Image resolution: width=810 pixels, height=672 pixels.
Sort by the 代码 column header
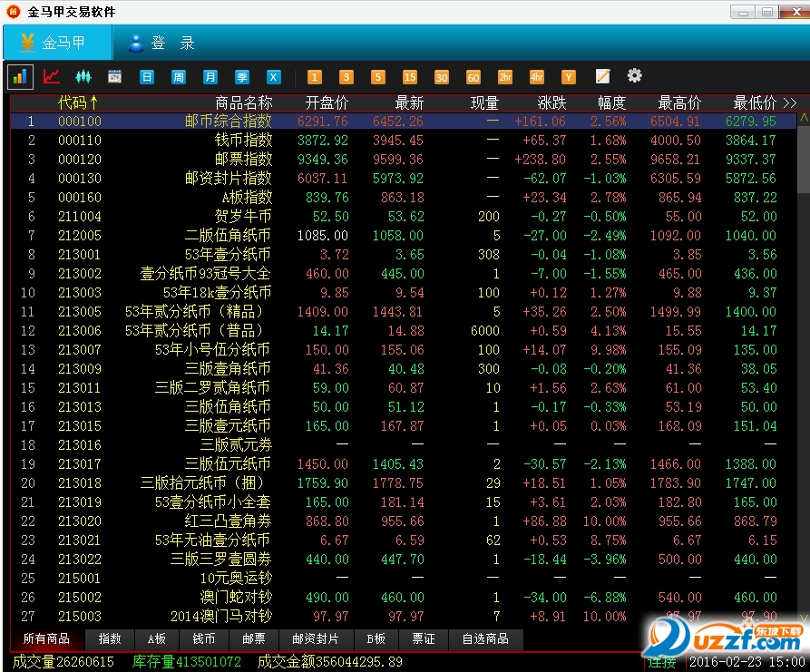[x=77, y=102]
